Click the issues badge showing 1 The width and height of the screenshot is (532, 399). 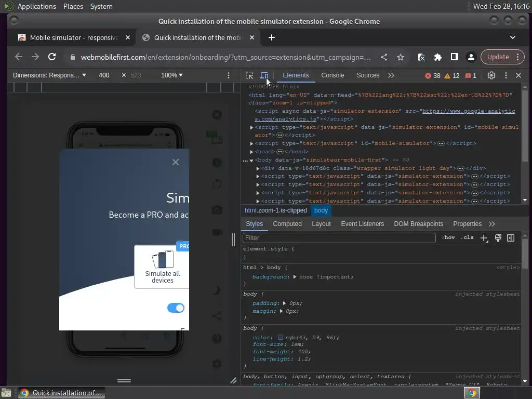[471, 76]
